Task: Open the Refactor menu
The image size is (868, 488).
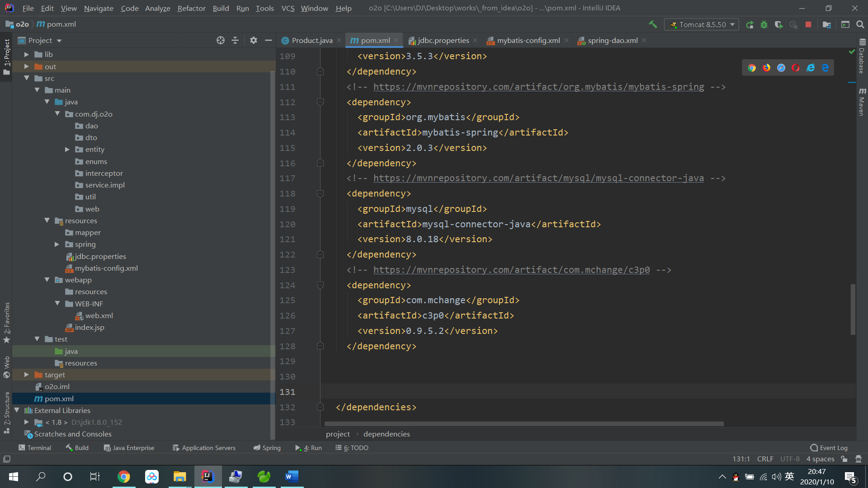Action: [191, 8]
